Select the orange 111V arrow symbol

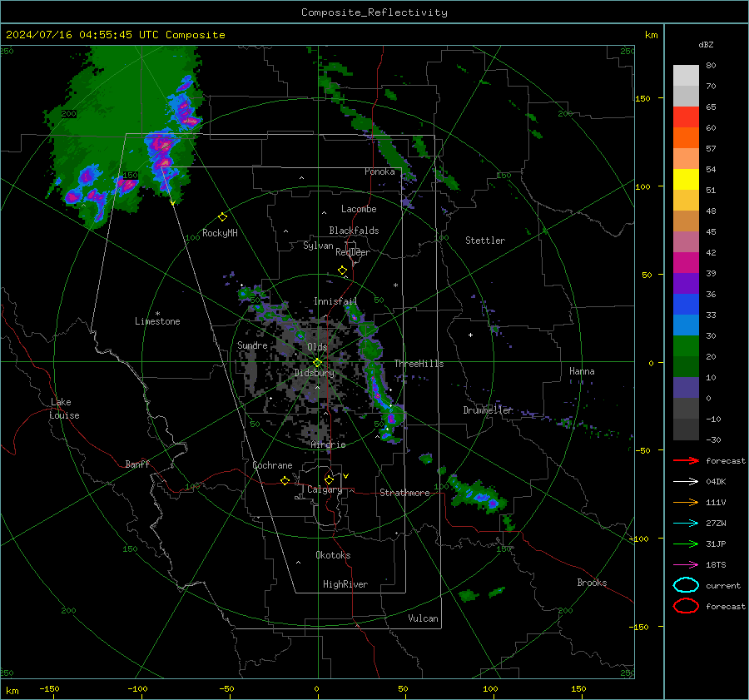[x=686, y=502]
